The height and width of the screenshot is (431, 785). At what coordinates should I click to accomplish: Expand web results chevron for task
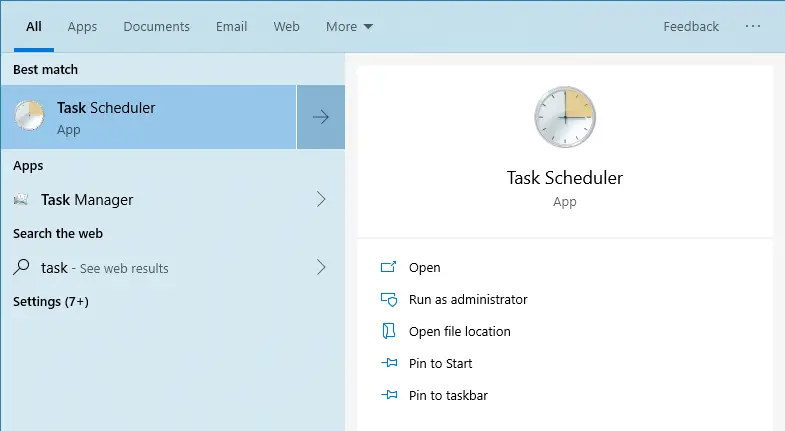321,267
